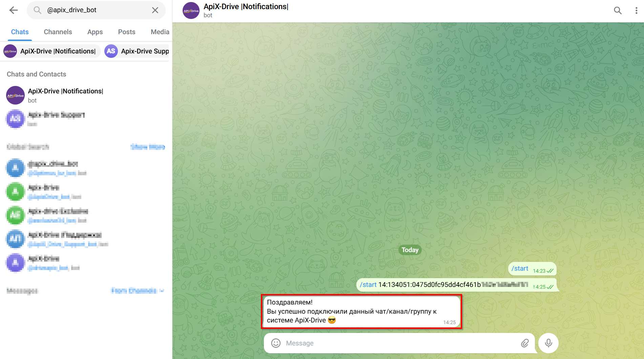Open the @apix_drive_bot global search result
The height and width of the screenshot is (359, 644).
(86, 168)
